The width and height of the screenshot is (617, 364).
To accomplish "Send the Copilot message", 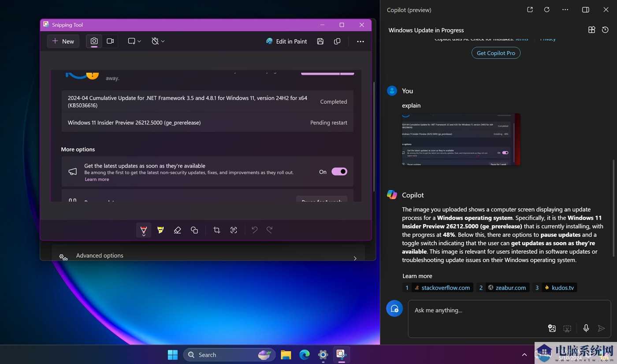I will (x=601, y=328).
